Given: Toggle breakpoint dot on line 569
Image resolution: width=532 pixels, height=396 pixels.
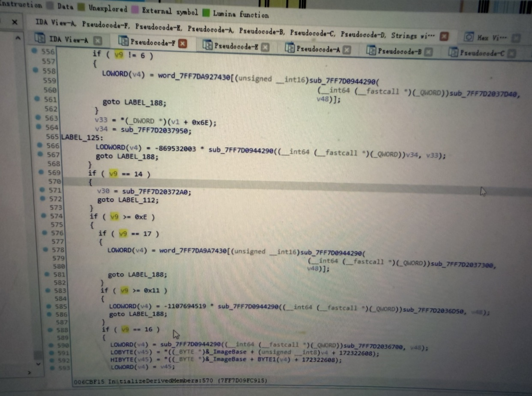Looking at the screenshot, I should 41,172.
